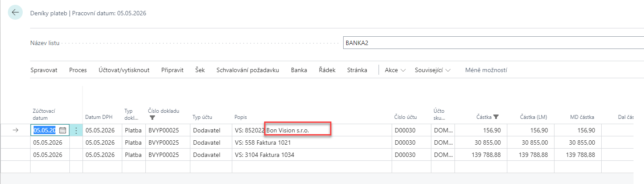Viewport: 644px width, 184px height.
Task: Open the Banka menu
Action: (x=299, y=70)
